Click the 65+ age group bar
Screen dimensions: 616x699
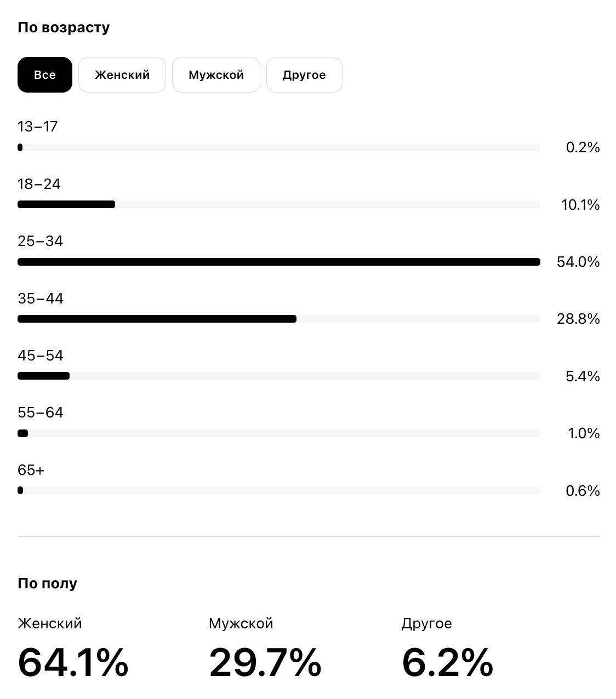[x=278, y=490]
